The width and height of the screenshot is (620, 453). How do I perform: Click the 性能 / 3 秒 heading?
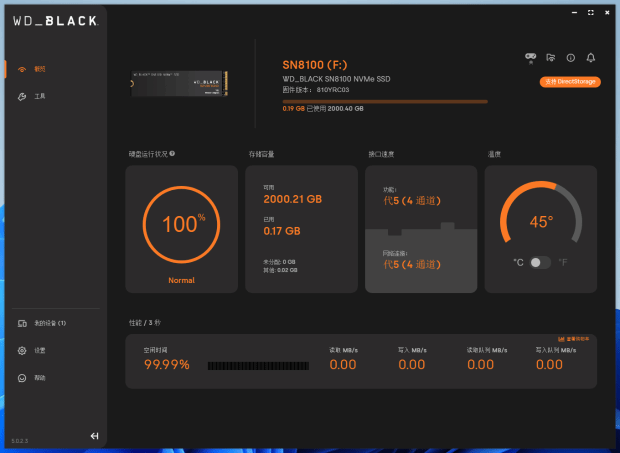point(145,323)
